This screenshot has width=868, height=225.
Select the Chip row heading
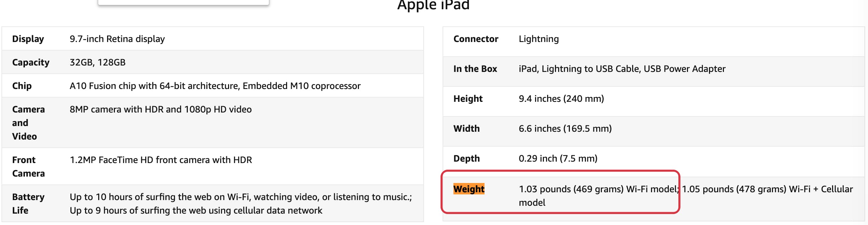pos(22,86)
